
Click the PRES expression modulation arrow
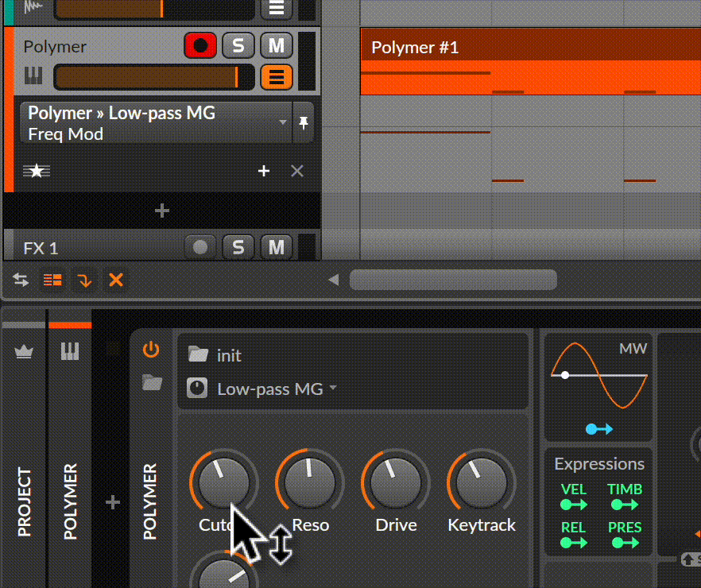pos(625,543)
